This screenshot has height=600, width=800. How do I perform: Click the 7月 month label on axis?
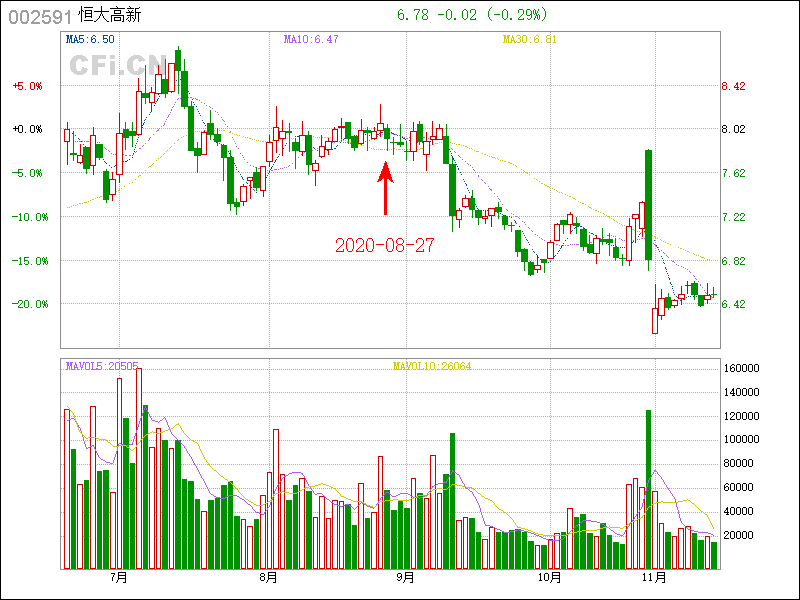coord(118,577)
